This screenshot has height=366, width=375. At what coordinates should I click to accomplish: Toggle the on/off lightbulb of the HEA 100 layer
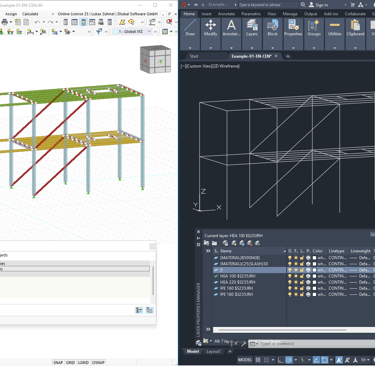tap(290, 276)
